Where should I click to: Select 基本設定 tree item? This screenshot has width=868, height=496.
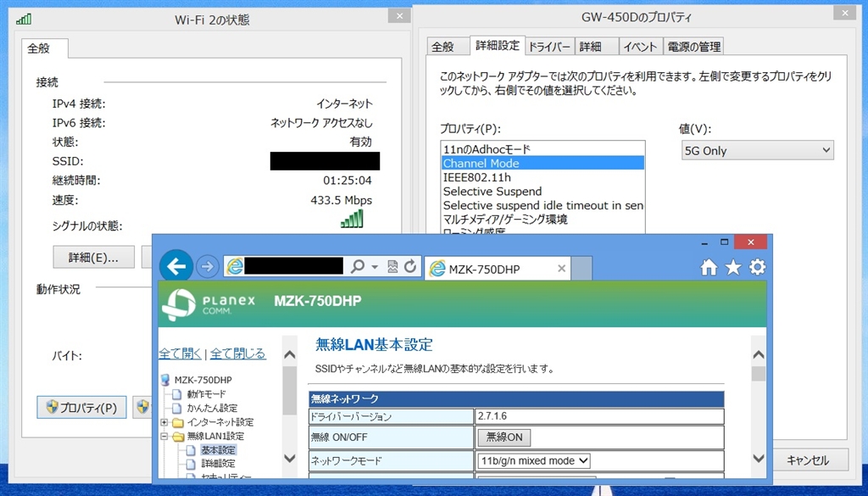(x=218, y=450)
